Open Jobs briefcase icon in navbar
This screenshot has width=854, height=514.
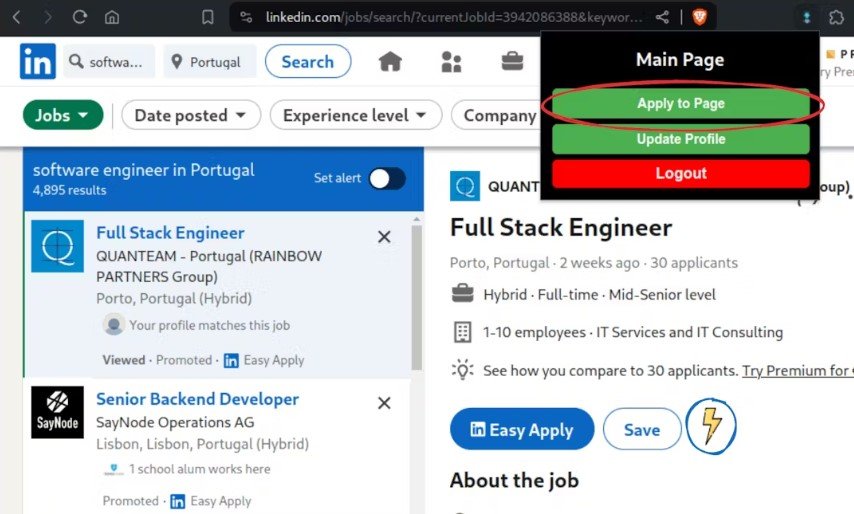pyautogui.click(x=512, y=62)
